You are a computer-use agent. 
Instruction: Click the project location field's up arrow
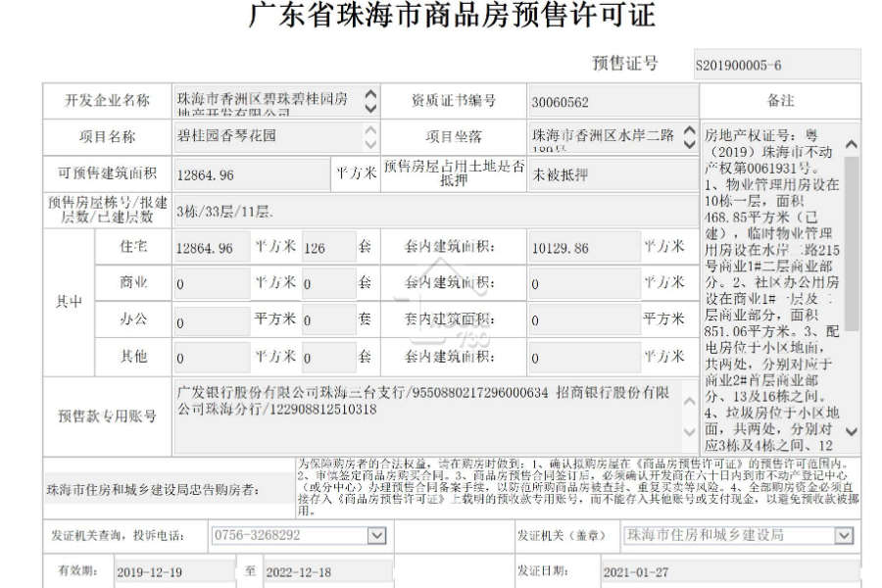(690, 130)
